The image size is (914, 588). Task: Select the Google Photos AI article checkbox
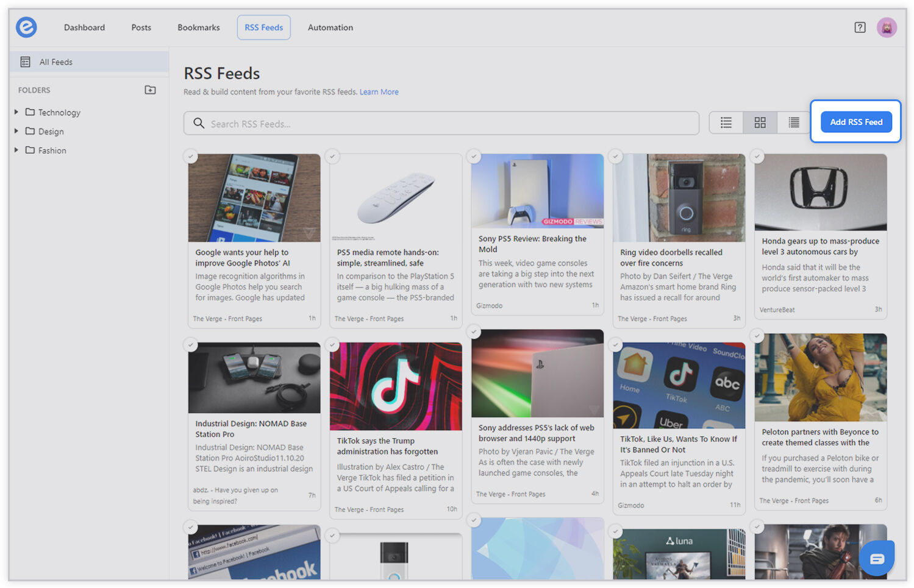[x=191, y=157]
